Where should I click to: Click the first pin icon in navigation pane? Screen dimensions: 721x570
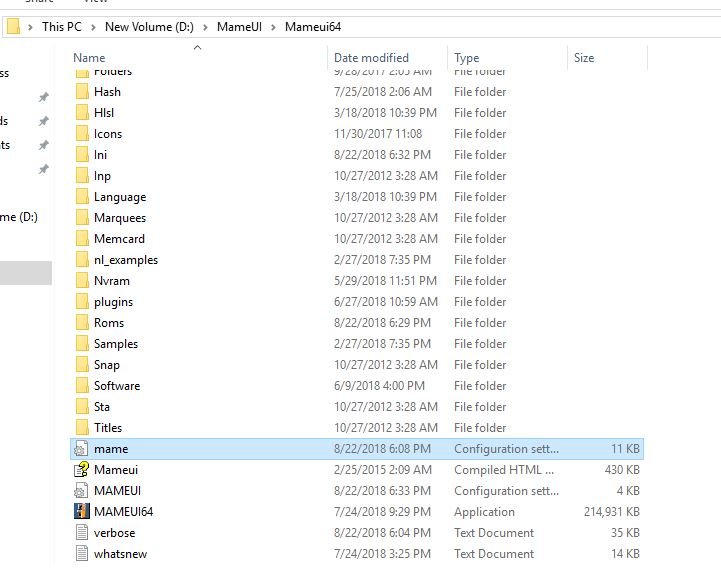(x=43, y=97)
